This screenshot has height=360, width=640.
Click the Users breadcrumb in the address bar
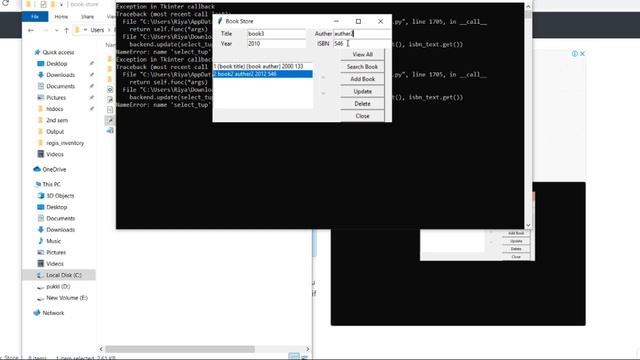point(97,30)
